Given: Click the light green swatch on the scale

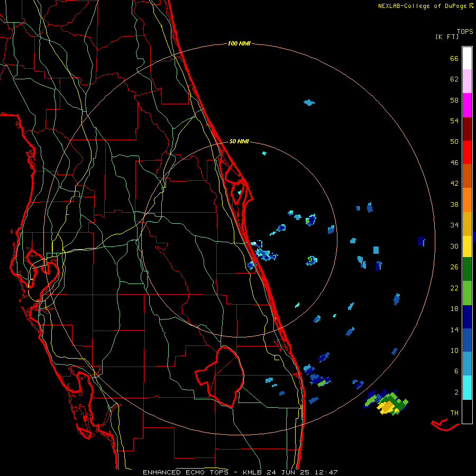Looking at the screenshot, I should click(467, 293).
